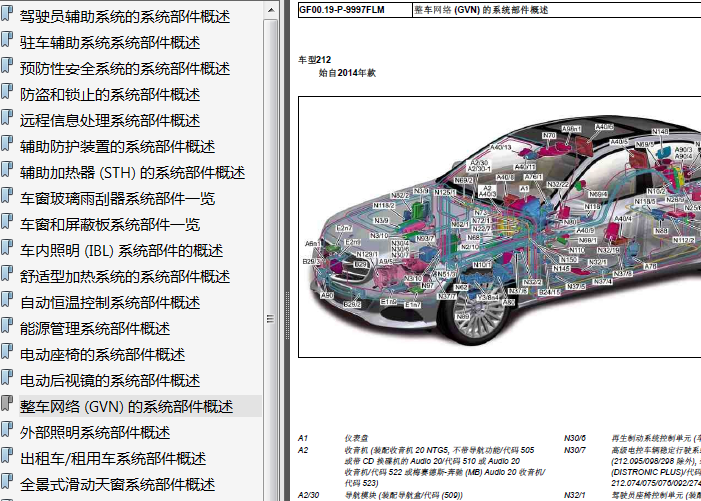Click bookmark icon beside 外部照明系统部件概述
The width and height of the screenshot is (701, 501).
coord(7,429)
